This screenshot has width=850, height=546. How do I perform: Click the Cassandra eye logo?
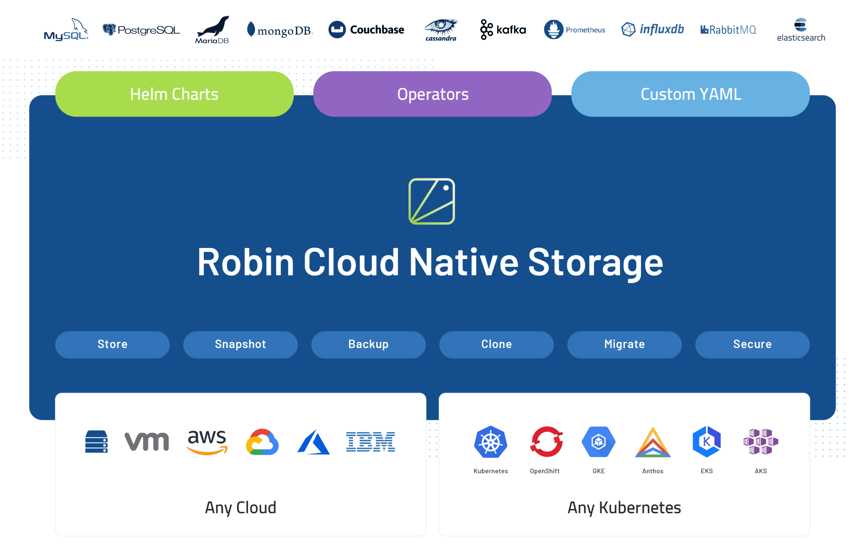(x=441, y=30)
